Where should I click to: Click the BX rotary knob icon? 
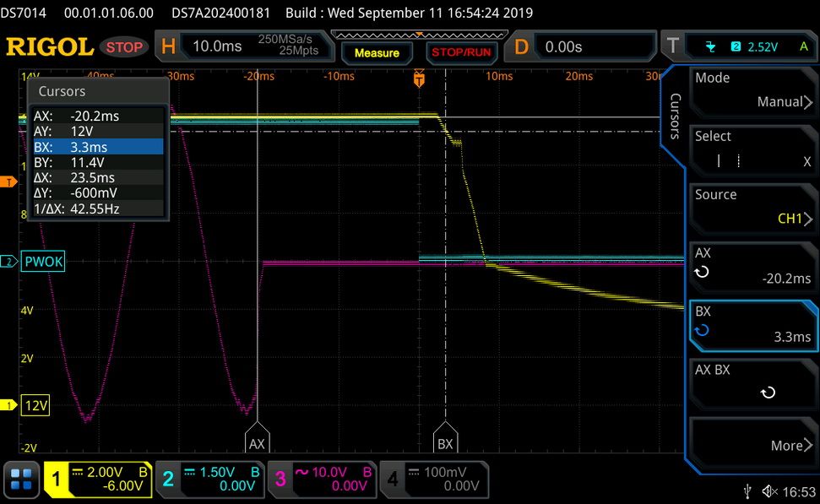point(701,330)
